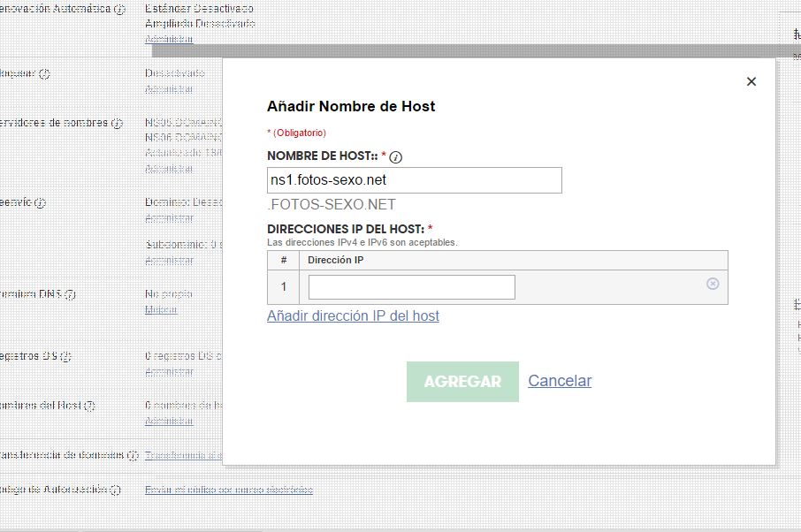Image resolution: width=801 pixels, height=532 pixels.
Task: Click the host name input field
Action: (414, 180)
